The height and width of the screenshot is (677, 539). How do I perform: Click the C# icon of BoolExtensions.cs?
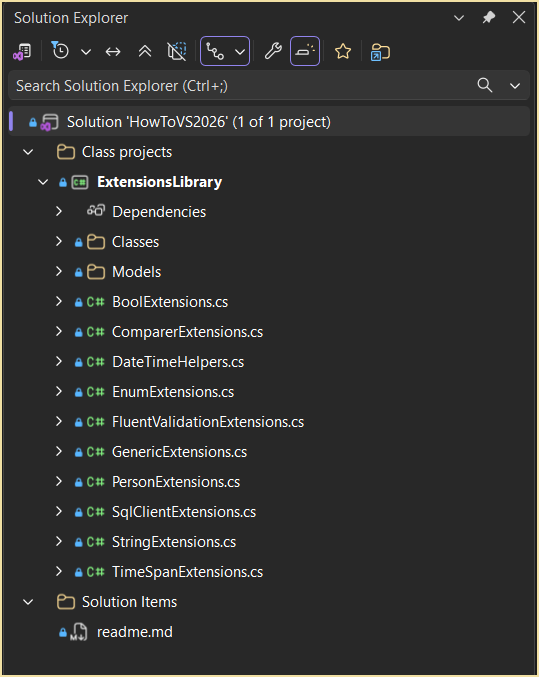click(95, 301)
